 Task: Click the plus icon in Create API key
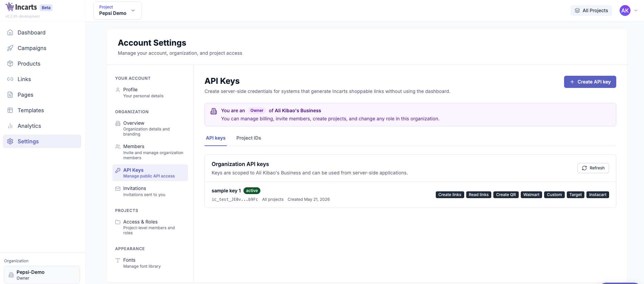(572, 82)
